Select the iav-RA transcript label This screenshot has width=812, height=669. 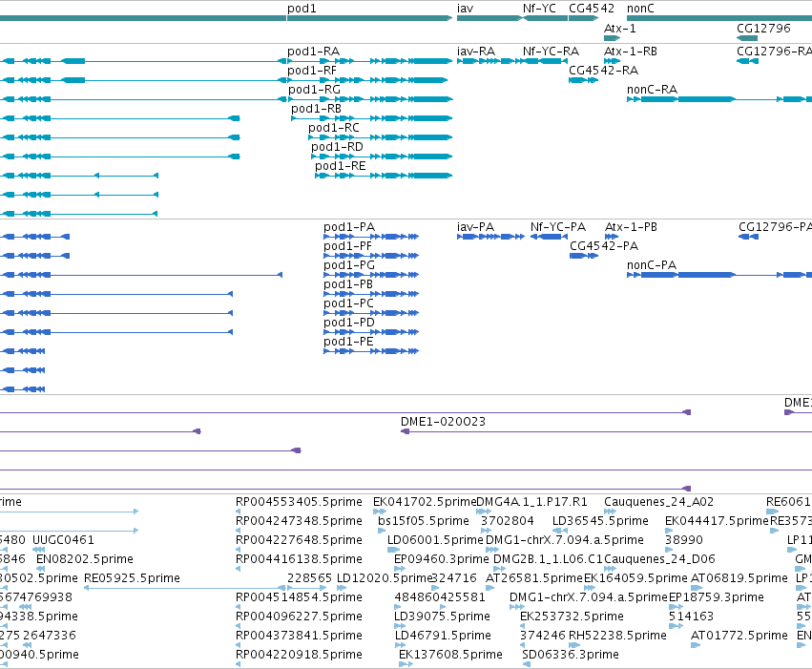click(476, 52)
